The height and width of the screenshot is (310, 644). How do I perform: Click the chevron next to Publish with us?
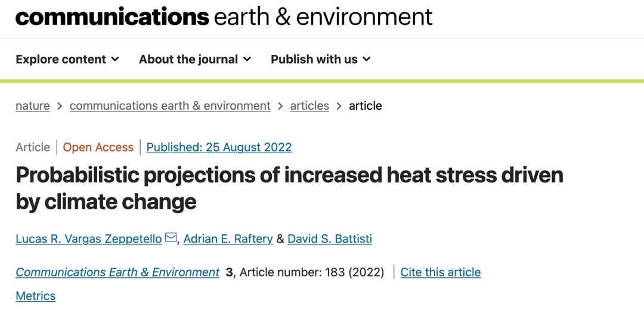pyautogui.click(x=367, y=60)
